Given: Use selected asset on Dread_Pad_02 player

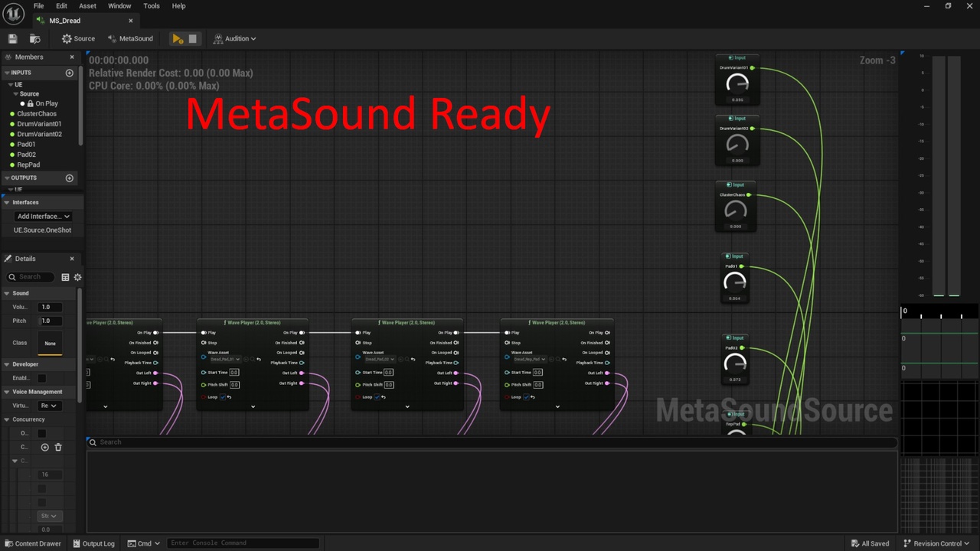Looking at the screenshot, I should pyautogui.click(x=400, y=359).
